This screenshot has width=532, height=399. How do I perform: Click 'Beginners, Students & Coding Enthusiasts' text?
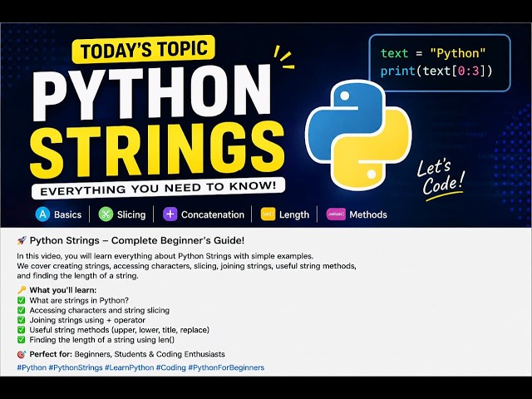click(150, 354)
